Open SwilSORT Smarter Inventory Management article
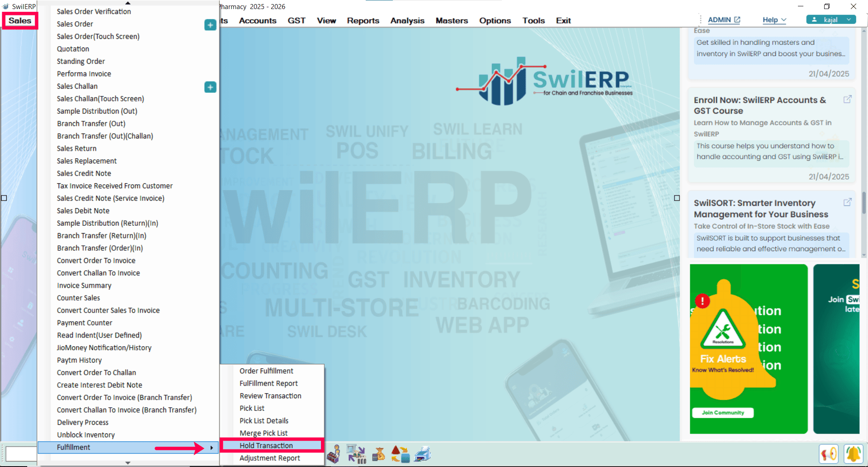The image size is (868, 467). click(761, 209)
